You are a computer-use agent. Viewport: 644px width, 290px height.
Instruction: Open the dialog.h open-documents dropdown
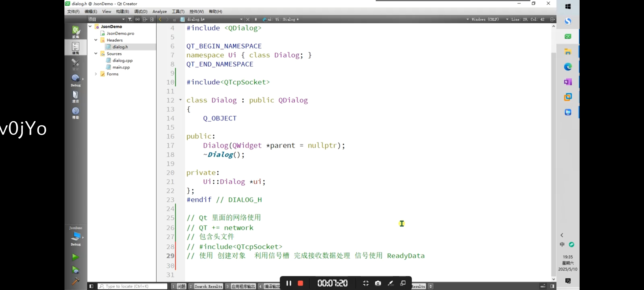(x=241, y=19)
